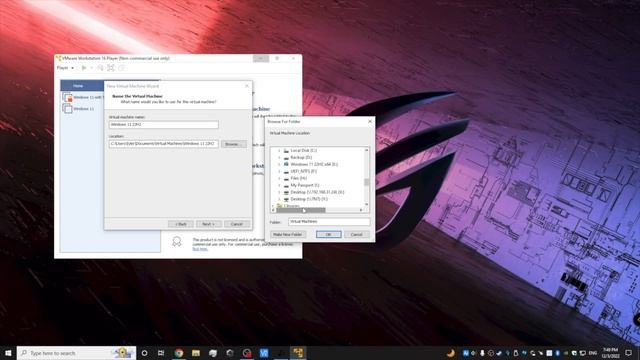Image resolution: width=640 pixels, height=360 pixels.
Task: Open the Windows Start menu
Action: point(8,353)
